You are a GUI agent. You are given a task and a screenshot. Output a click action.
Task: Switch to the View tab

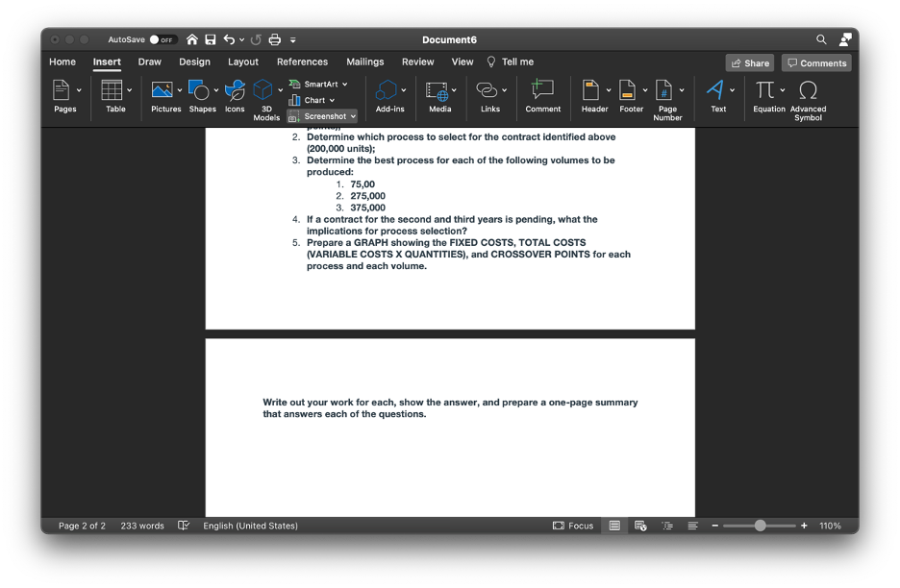tap(462, 61)
